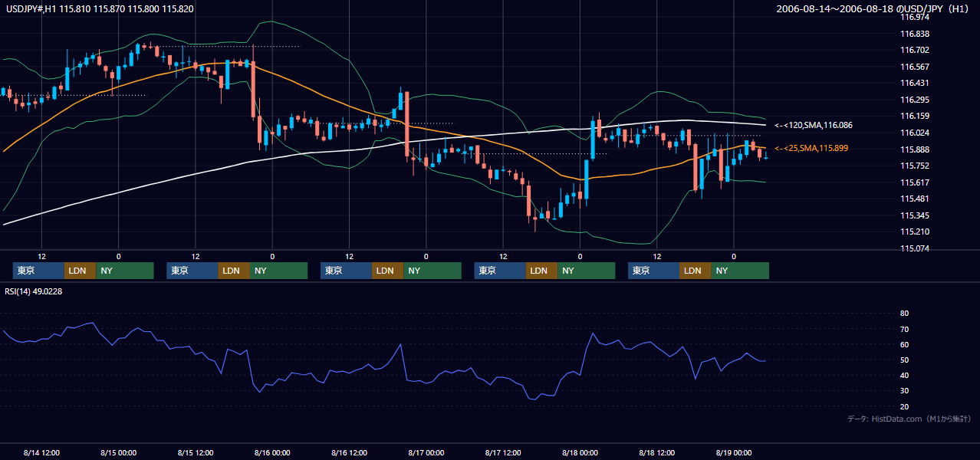980x460 pixels.
Task: Select the 8/15 00:00 time axis label
Action: [118, 452]
